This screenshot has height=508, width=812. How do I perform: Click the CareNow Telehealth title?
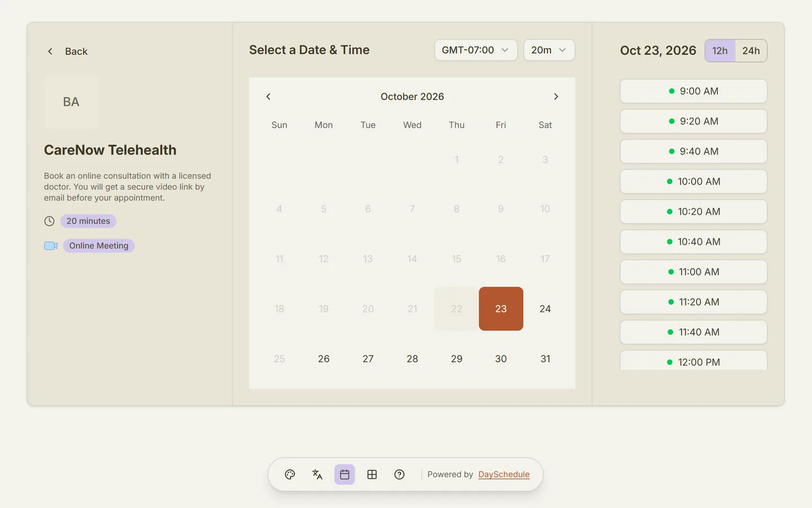pyautogui.click(x=111, y=150)
